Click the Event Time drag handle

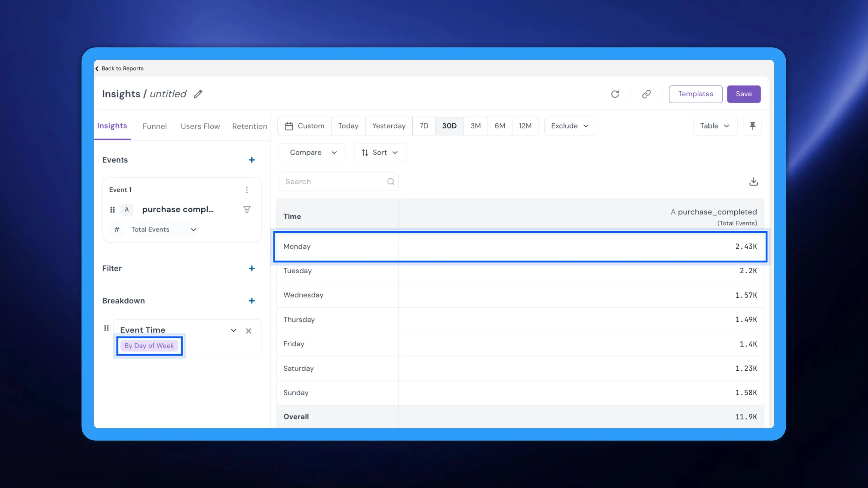[x=107, y=328]
